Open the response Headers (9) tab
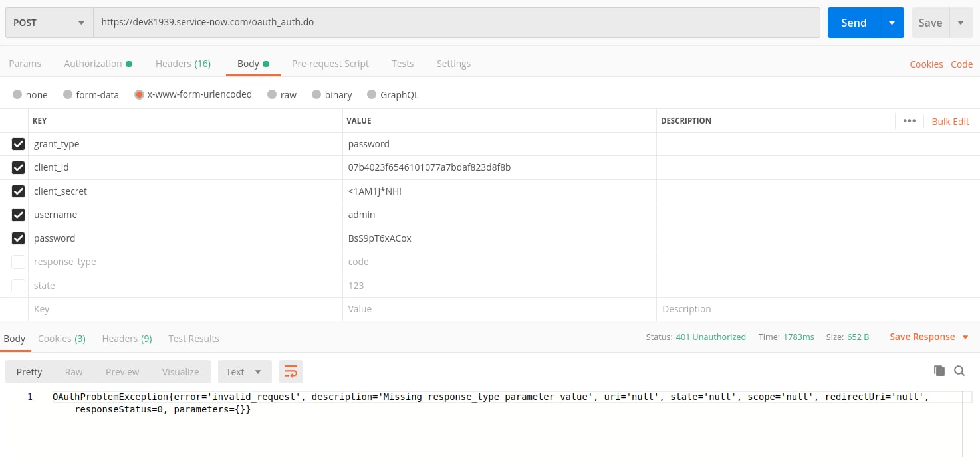 coord(126,339)
